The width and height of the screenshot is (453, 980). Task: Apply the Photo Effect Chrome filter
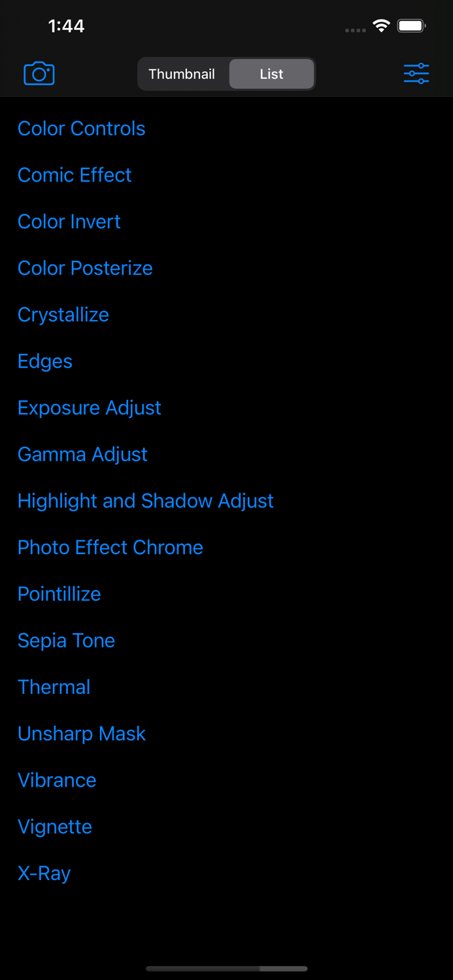pyautogui.click(x=110, y=547)
